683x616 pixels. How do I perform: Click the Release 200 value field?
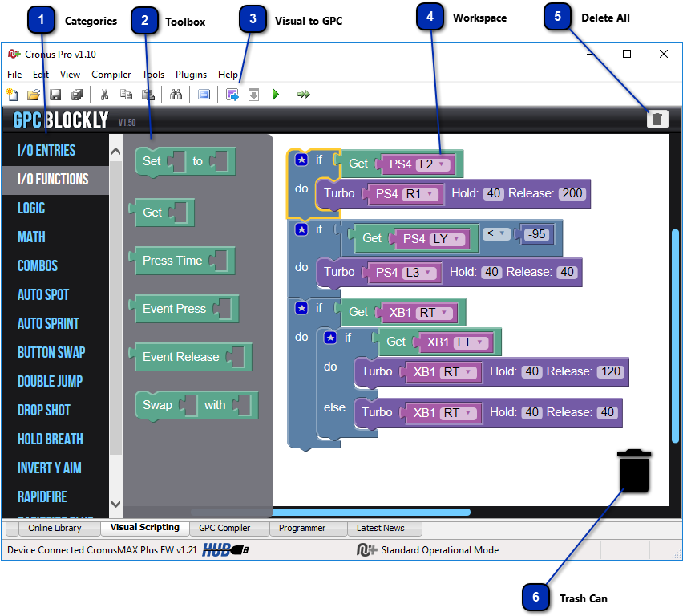coord(572,193)
